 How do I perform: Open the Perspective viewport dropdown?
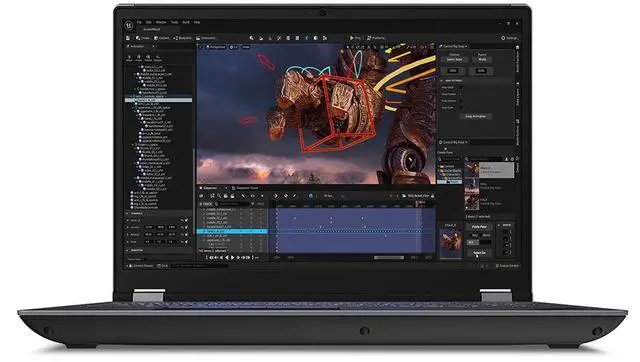coord(216,47)
